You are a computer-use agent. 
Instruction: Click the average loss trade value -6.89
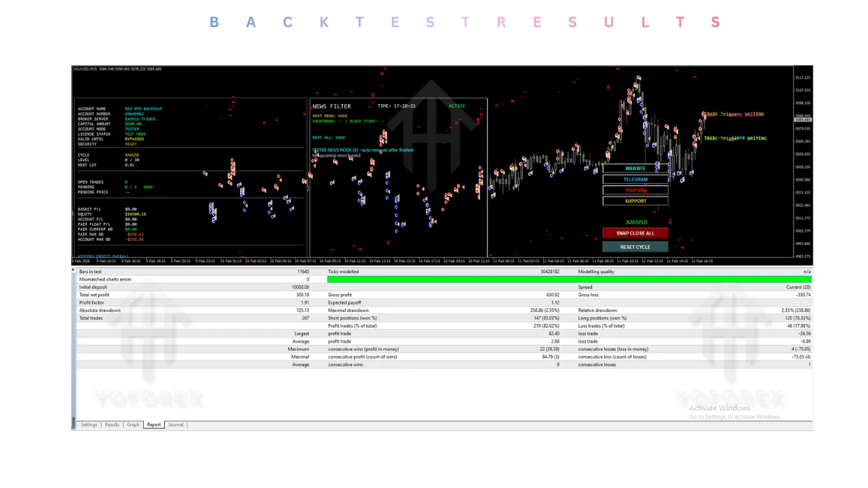pyautogui.click(x=806, y=342)
